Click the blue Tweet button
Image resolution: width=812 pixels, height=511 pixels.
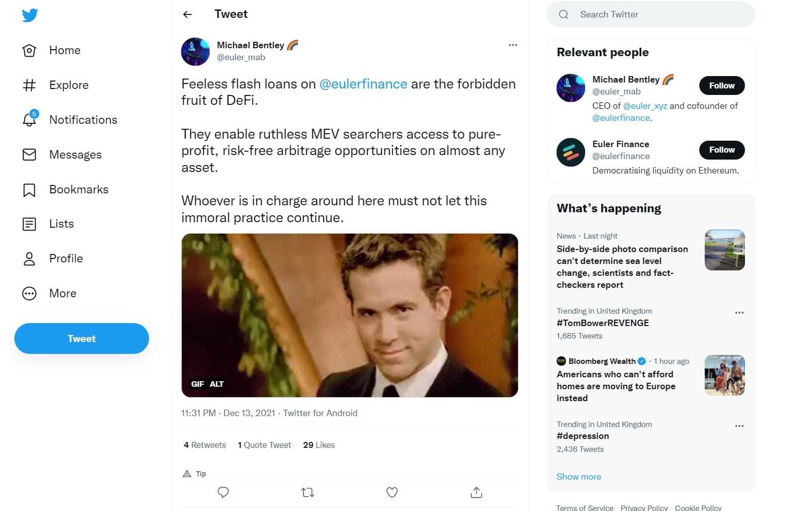click(x=81, y=339)
